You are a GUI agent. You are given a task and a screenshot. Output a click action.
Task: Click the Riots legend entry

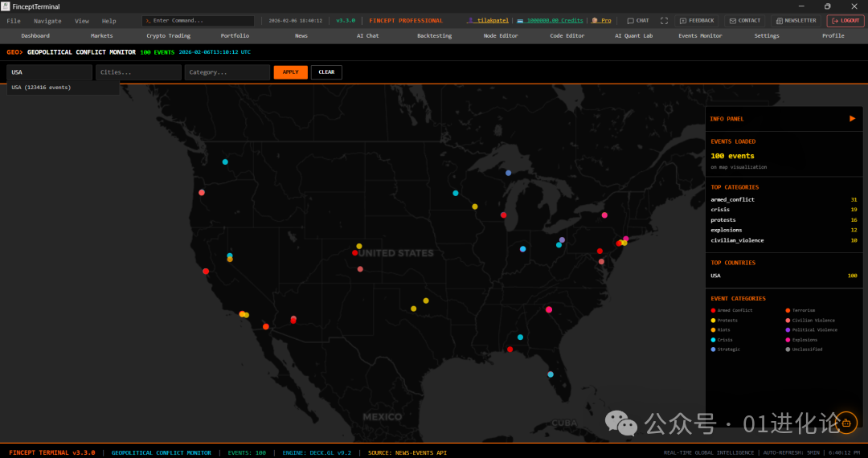[720, 330]
